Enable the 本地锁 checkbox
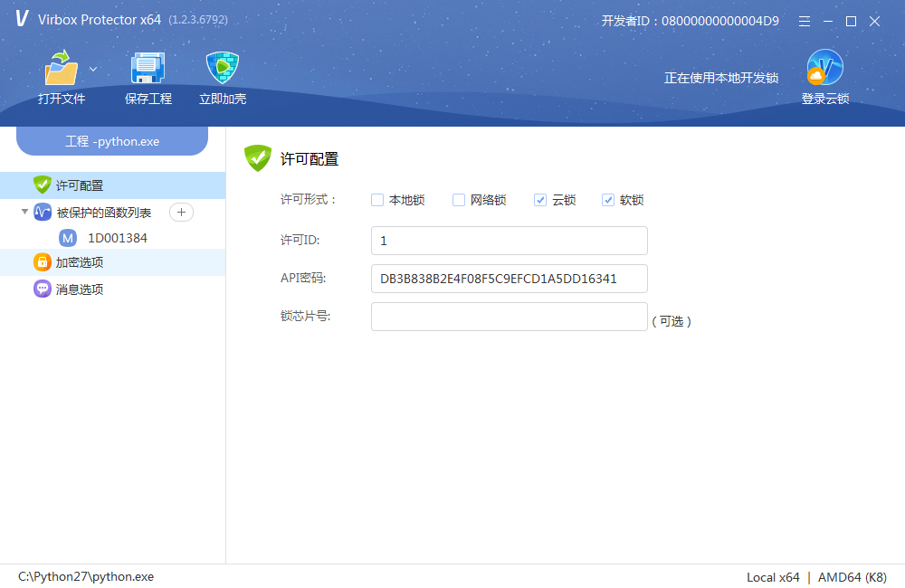 376,200
